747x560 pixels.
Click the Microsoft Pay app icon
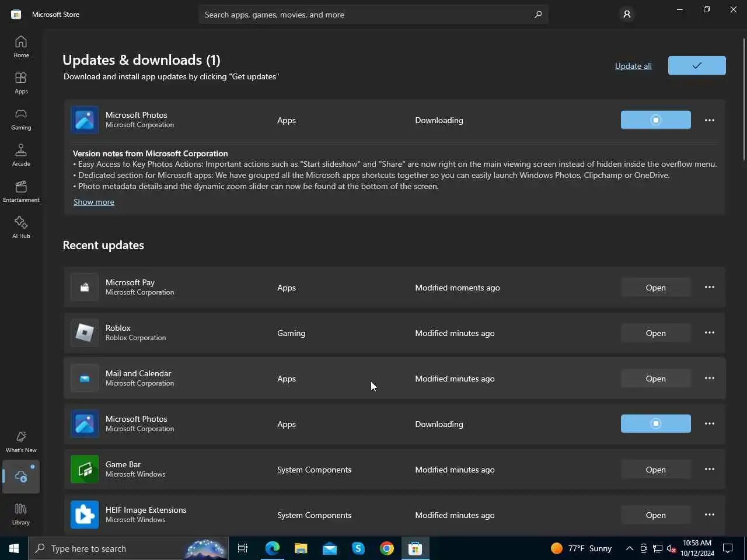[x=85, y=288]
